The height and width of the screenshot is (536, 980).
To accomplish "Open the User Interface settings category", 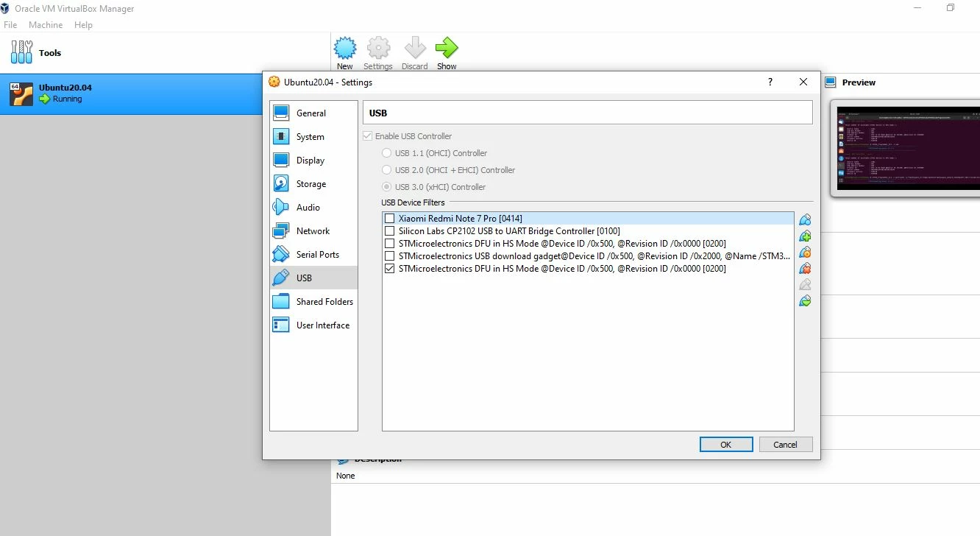I will point(313,325).
